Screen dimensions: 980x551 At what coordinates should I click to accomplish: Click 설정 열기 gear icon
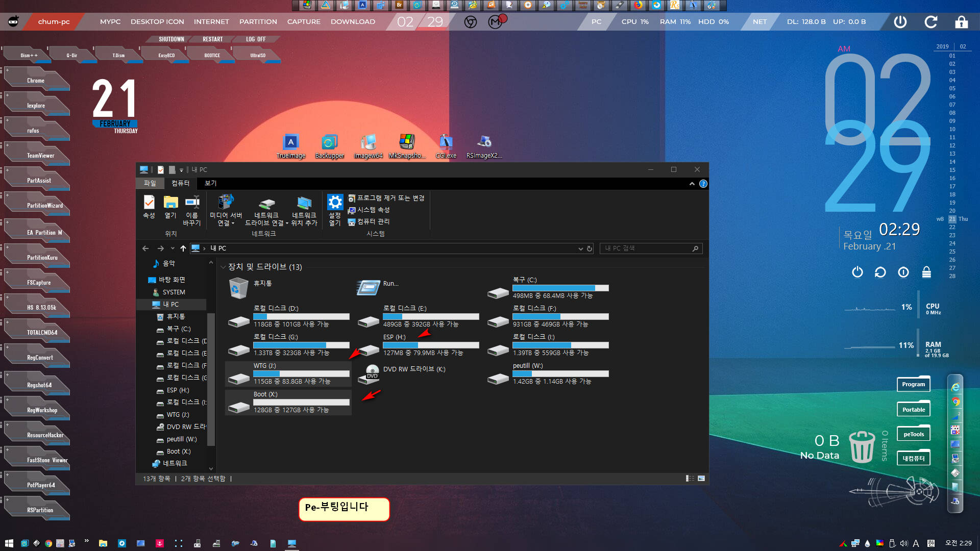(x=335, y=210)
